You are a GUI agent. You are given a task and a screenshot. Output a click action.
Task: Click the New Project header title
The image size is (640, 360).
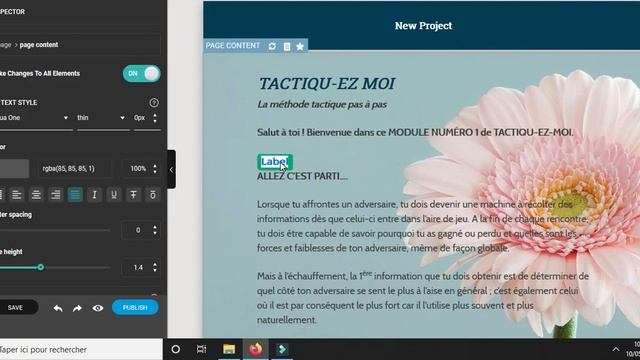point(423,26)
